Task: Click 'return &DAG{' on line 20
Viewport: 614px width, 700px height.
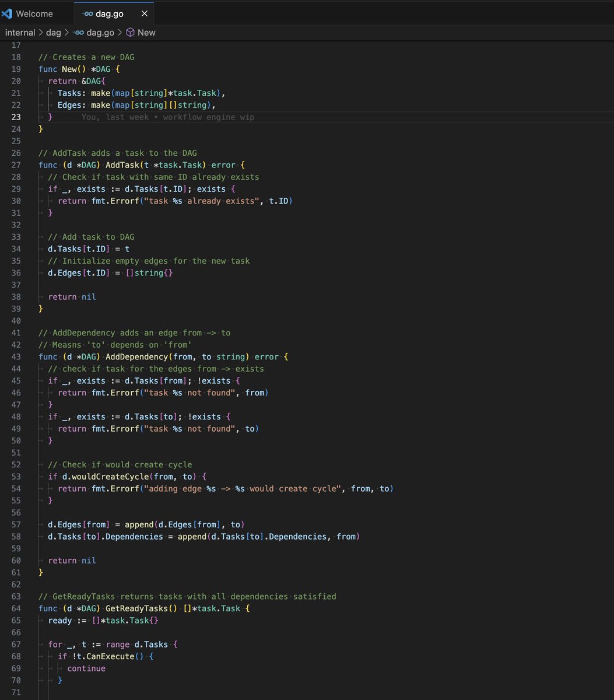Action: 77,81
